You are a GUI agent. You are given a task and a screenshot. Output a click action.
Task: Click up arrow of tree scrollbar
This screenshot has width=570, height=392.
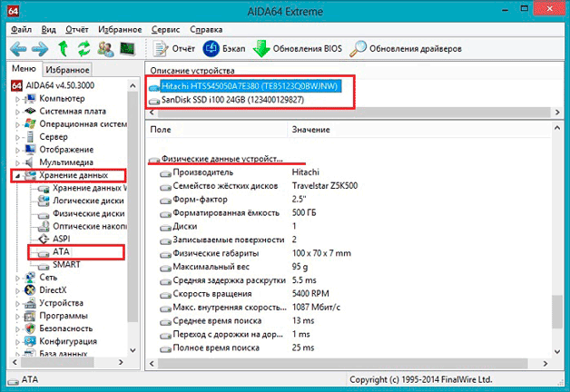(133, 86)
